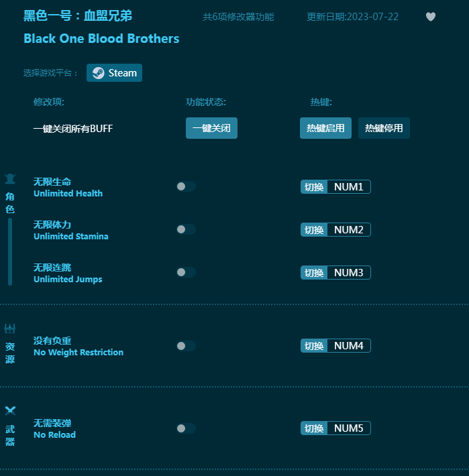Select the character category icon
Viewport: 469px width, 476px height.
coord(10,178)
